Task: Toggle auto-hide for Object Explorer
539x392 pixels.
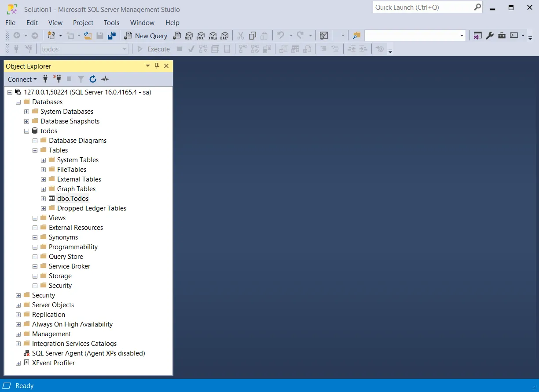Action: 157,65
